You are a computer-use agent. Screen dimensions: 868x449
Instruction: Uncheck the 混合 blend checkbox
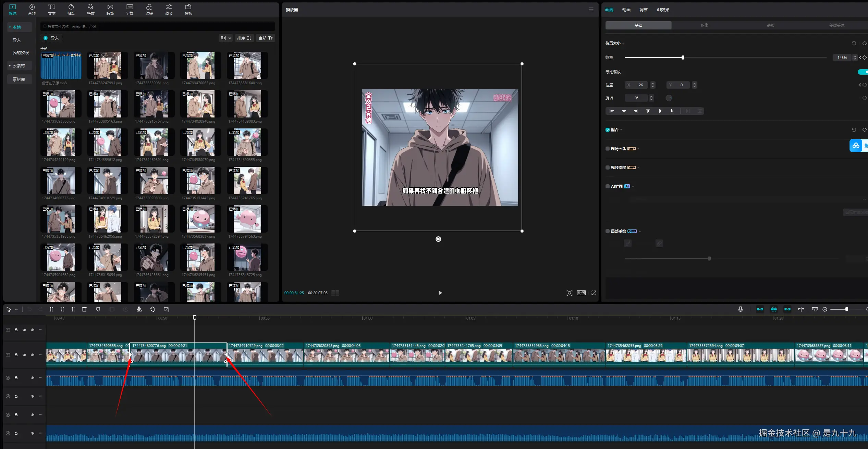(x=608, y=130)
